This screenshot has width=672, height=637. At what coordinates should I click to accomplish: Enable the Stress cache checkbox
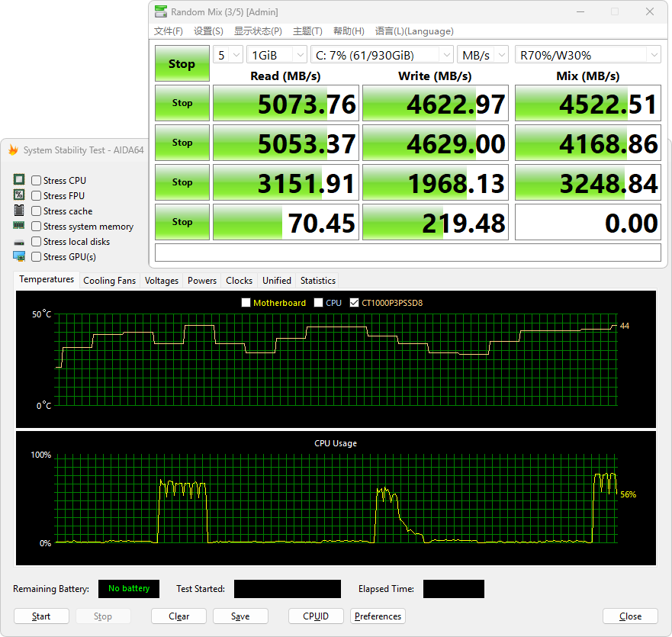(37, 211)
